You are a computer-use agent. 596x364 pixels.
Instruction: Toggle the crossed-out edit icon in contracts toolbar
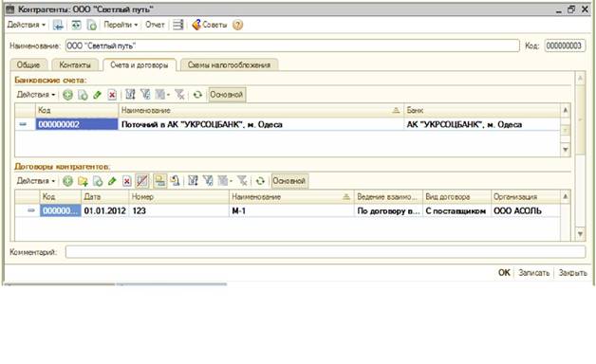point(142,181)
